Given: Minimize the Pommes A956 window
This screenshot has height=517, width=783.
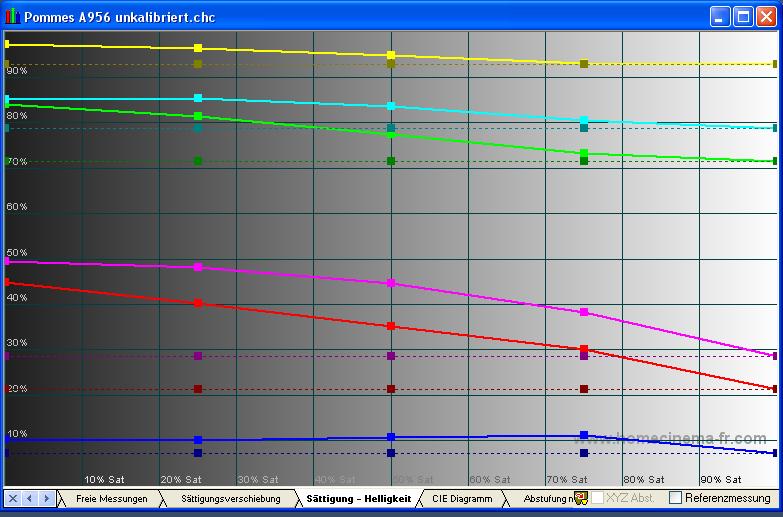Looking at the screenshot, I should point(720,17).
